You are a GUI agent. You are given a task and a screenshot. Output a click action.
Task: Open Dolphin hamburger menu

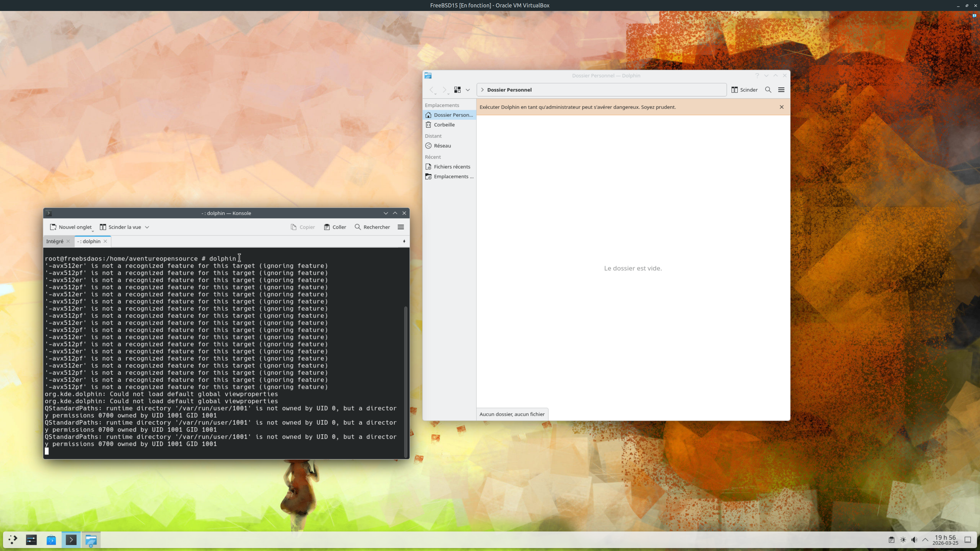[781, 90]
